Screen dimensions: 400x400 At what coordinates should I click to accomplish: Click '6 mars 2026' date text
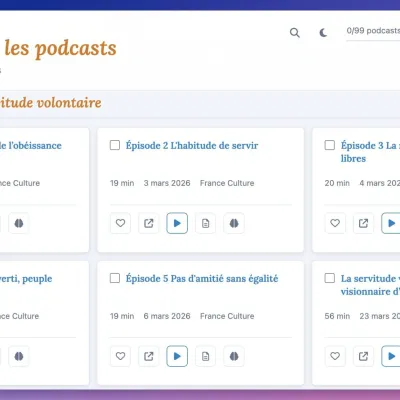[167, 316]
